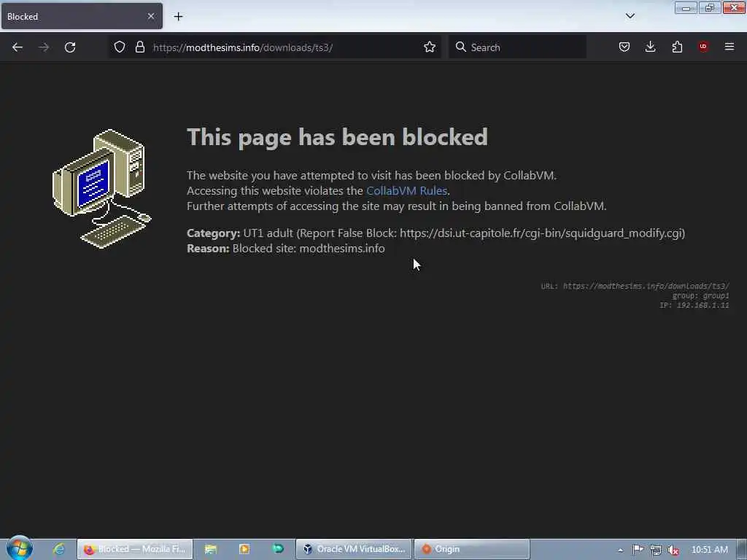
Task: Launch Internet Explorer from taskbar
Action: [x=59, y=549]
